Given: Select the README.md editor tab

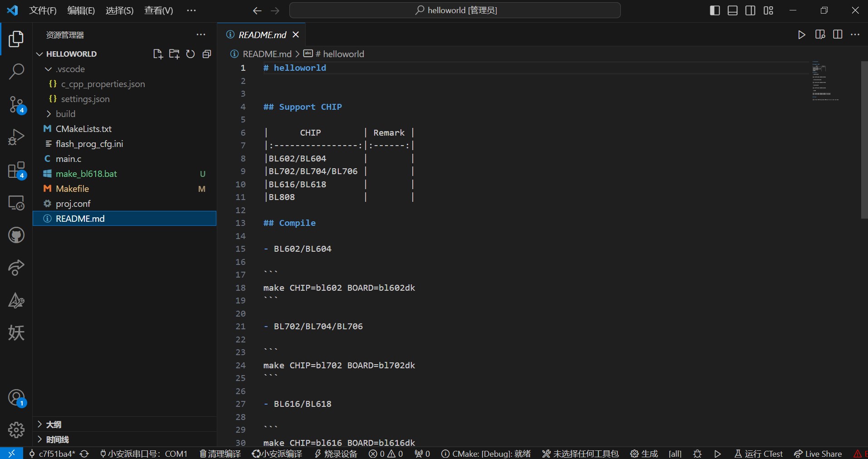Looking at the screenshot, I should click(261, 35).
